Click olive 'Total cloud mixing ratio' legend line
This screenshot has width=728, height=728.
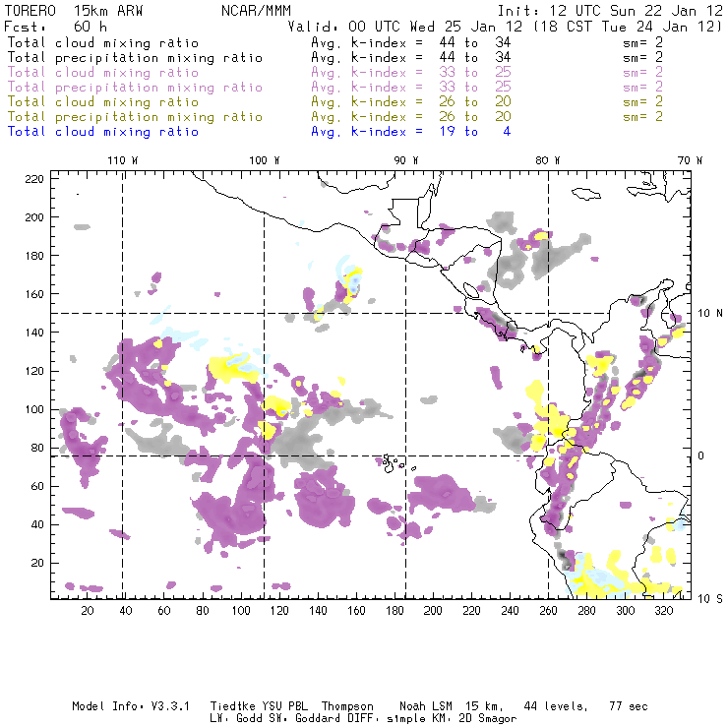click(103, 101)
